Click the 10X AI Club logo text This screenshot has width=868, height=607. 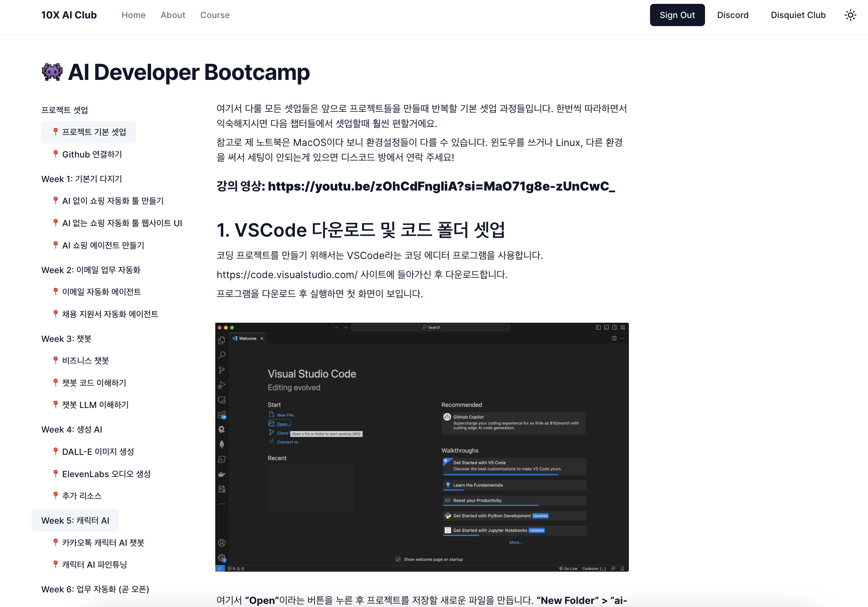coord(69,15)
